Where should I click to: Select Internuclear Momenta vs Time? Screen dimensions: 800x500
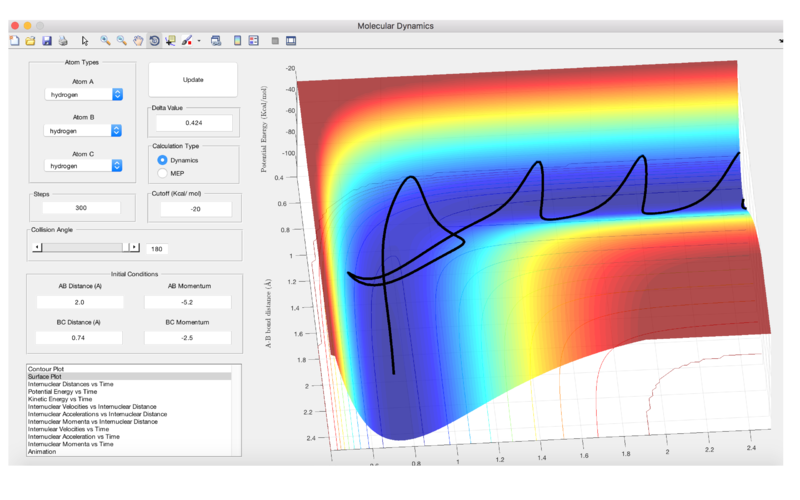click(x=129, y=444)
